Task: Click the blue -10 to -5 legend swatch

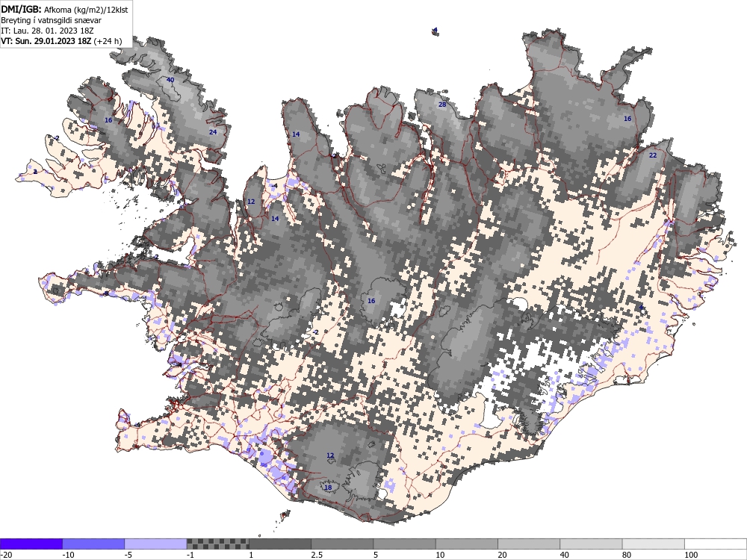Action: pyautogui.click(x=93, y=544)
